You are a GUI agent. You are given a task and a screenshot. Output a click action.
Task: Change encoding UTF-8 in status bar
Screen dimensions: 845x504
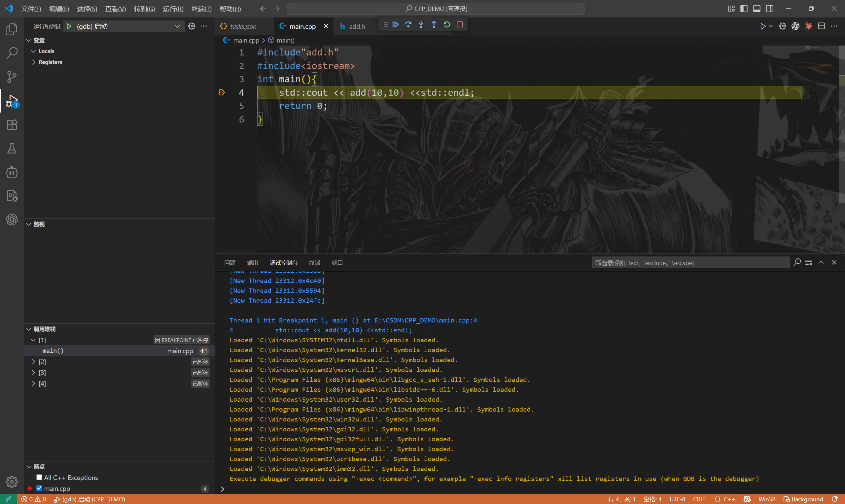tap(677, 499)
